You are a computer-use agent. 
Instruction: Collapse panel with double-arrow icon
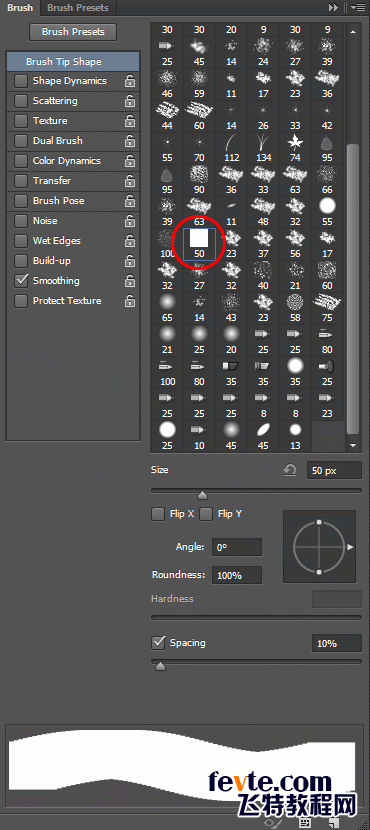(333, 7)
